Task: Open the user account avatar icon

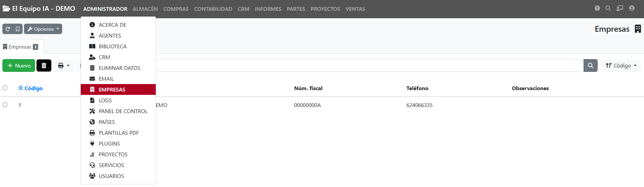Action: (x=632, y=8)
